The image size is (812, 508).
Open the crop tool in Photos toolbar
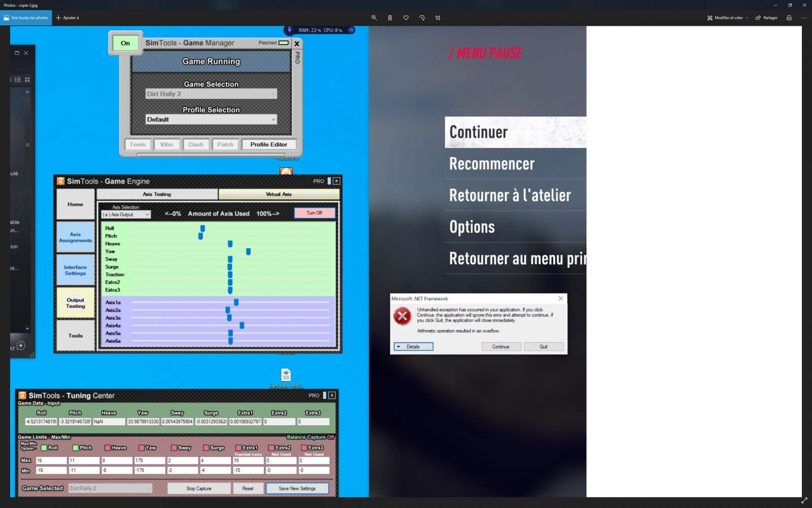[437, 18]
